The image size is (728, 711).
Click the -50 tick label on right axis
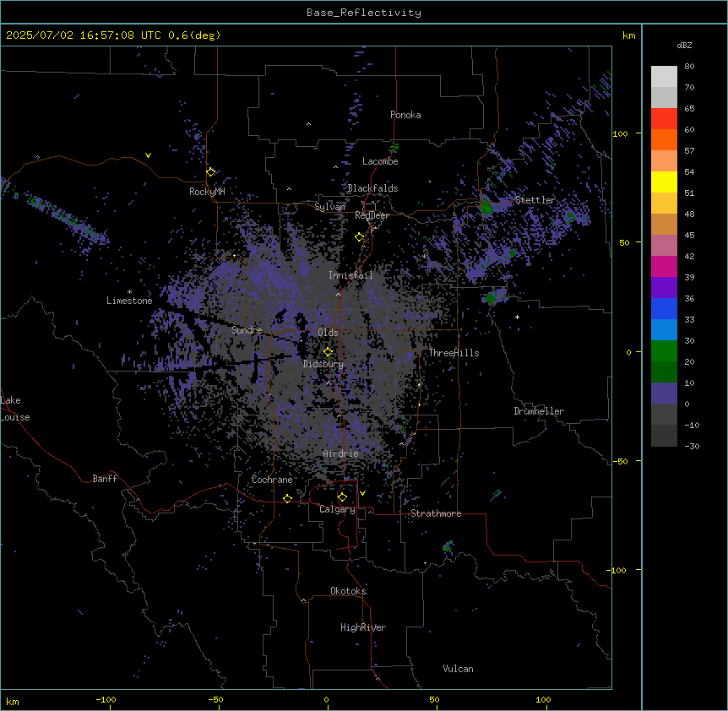coord(620,461)
